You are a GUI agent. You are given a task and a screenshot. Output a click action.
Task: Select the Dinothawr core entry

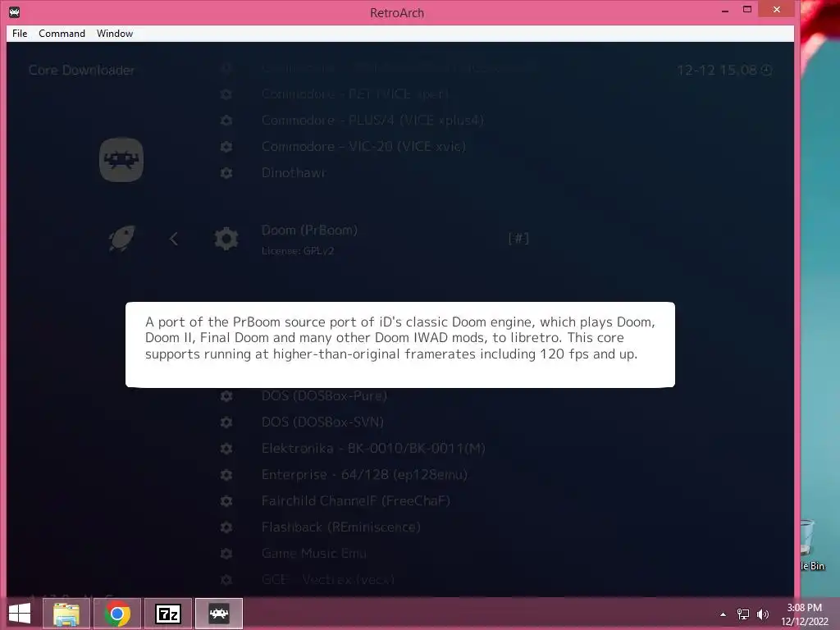click(293, 173)
